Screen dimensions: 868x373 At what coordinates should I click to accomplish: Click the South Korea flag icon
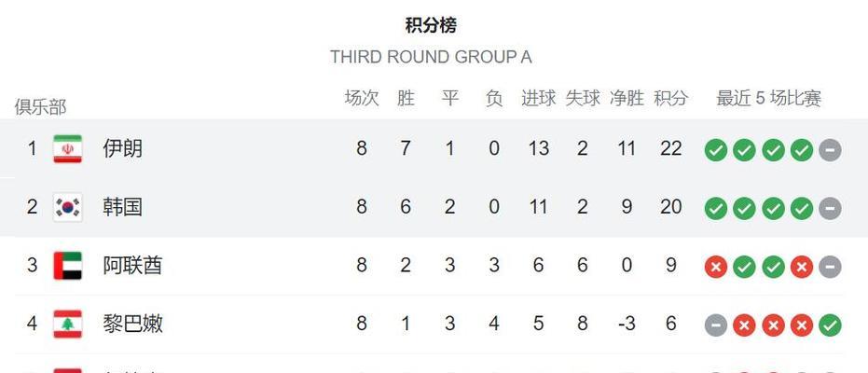pos(67,207)
